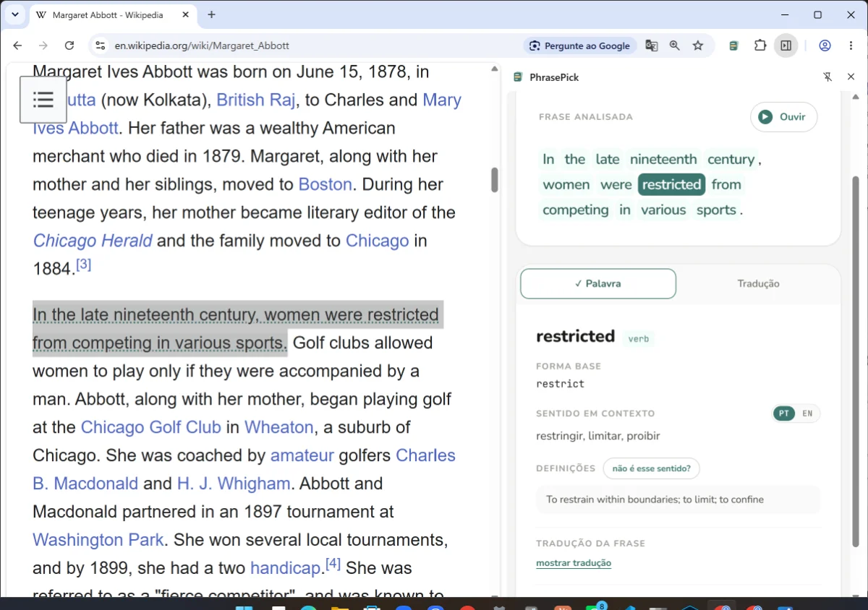868x610 pixels.
Task: Open the Chrome three-dot menu
Action: (x=851, y=46)
